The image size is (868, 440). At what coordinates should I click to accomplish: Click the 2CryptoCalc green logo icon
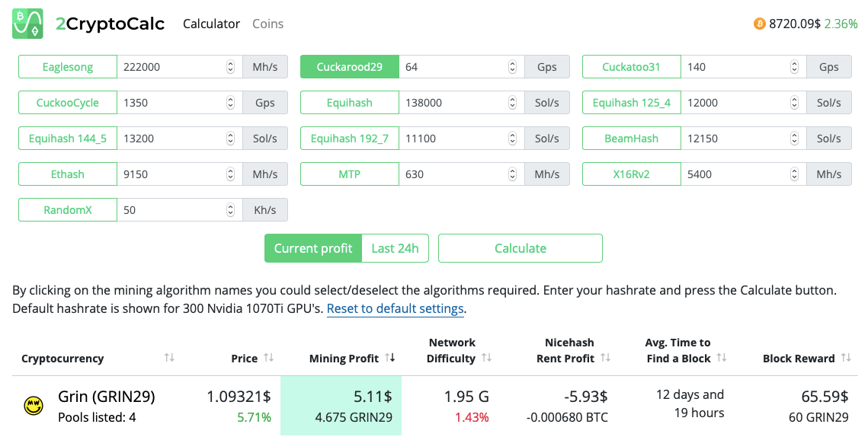pos(27,24)
